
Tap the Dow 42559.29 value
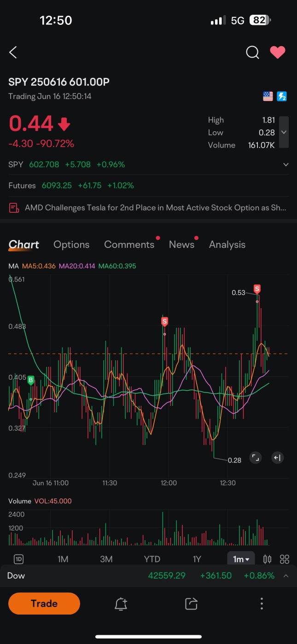167,576
